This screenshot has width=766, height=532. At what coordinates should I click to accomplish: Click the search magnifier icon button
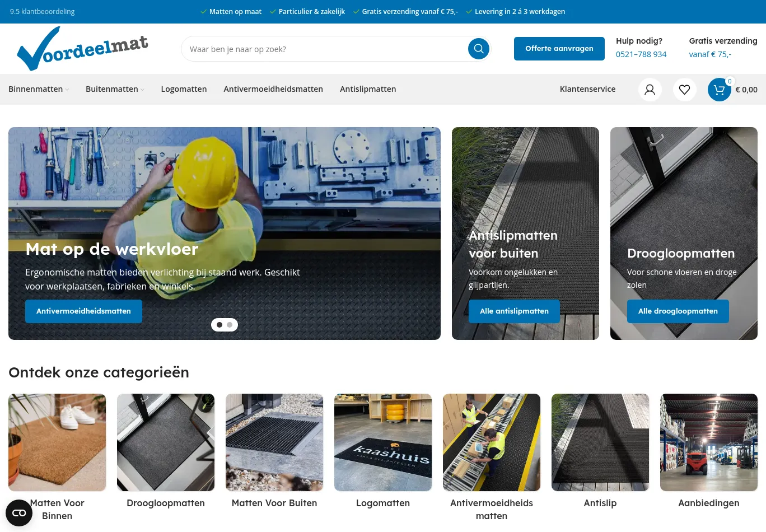coord(478,49)
